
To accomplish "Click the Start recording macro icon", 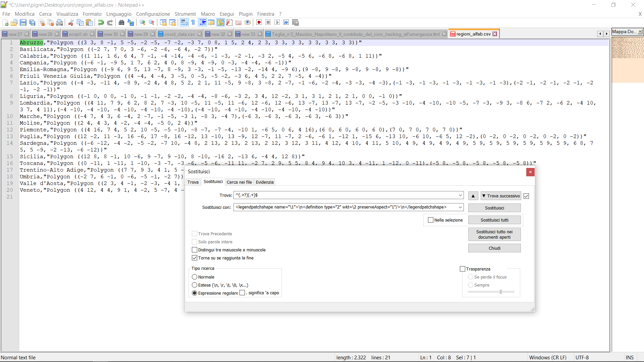I will 259,22.
